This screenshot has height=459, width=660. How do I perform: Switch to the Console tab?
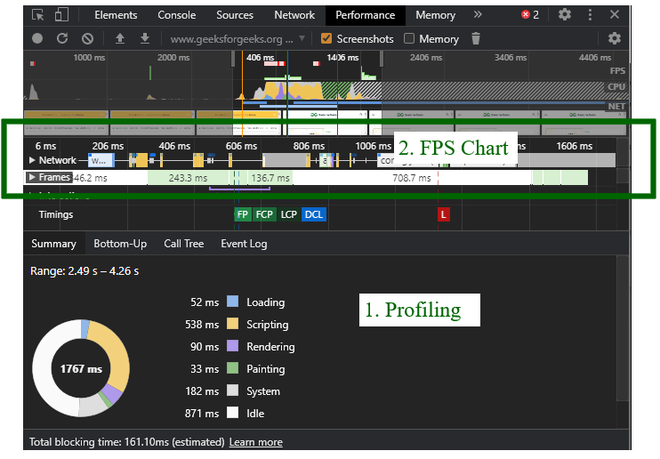pyautogui.click(x=176, y=15)
